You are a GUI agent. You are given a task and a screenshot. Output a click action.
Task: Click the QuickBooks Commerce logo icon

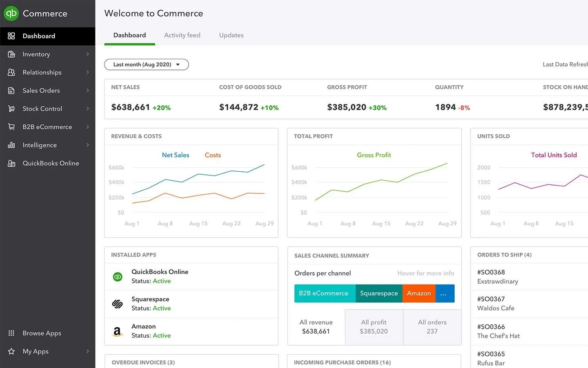point(11,13)
